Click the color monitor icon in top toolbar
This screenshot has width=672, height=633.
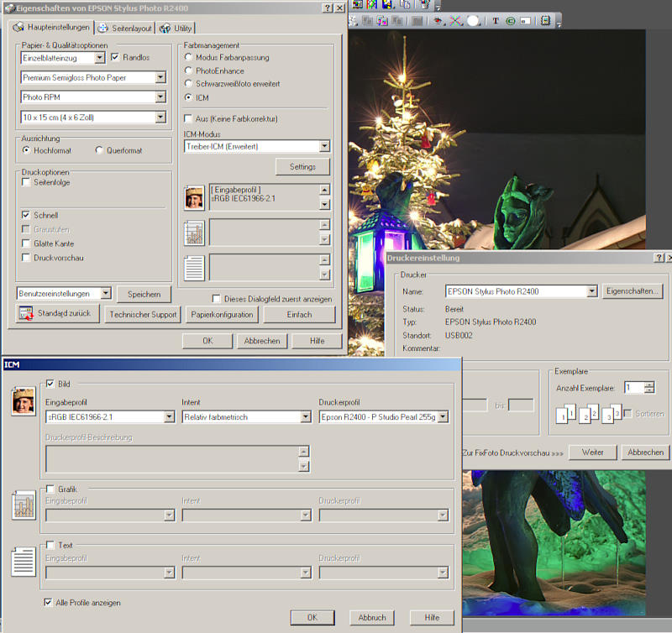click(358, 4)
